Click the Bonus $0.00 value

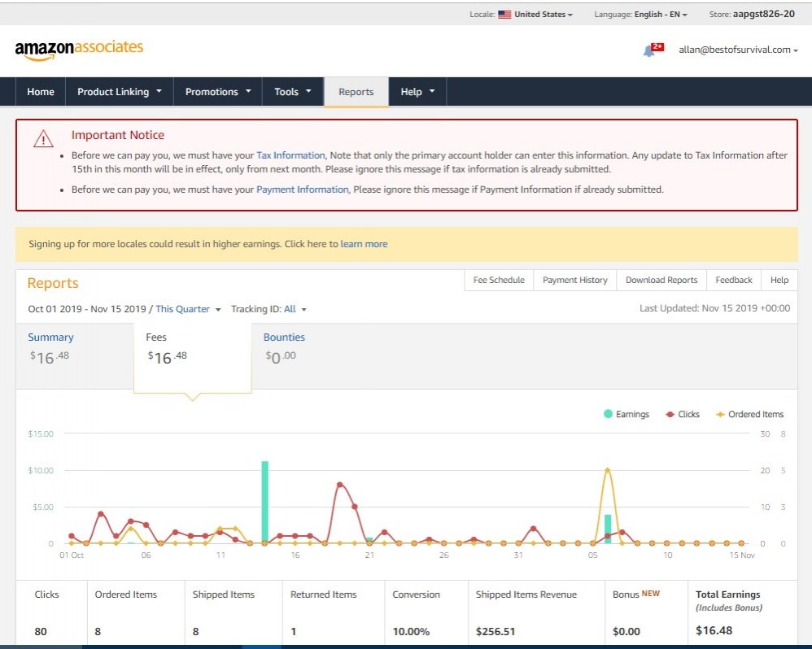click(626, 631)
